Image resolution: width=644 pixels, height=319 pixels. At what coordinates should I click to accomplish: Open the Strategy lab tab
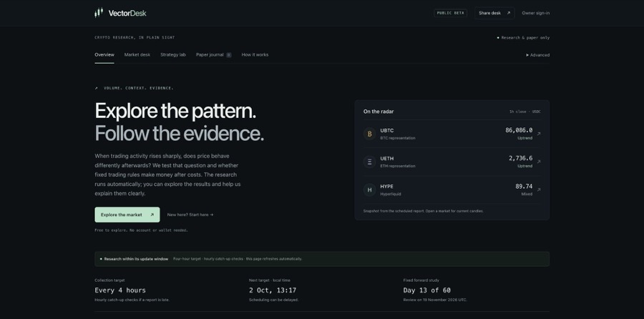point(173,54)
